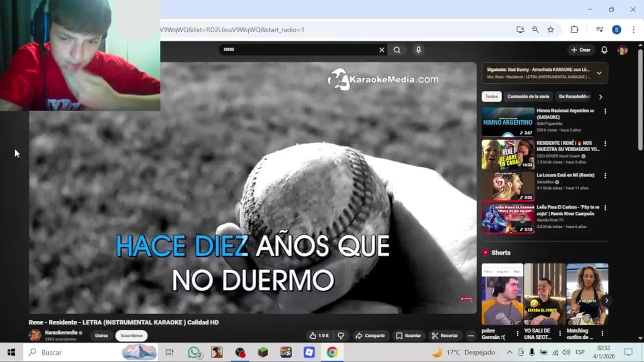Show more Shorts with the next arrow
Viewport: 644px width, 362px height.
click(606, 300)
